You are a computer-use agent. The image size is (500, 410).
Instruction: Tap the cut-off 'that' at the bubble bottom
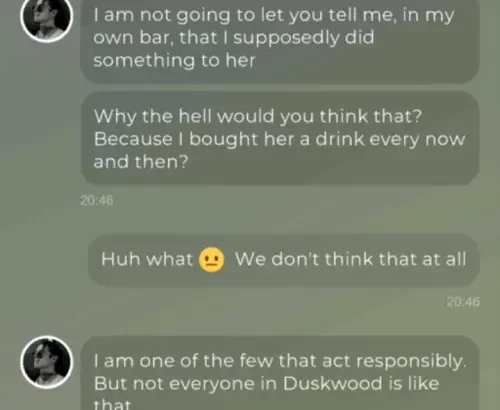point(113,404)
